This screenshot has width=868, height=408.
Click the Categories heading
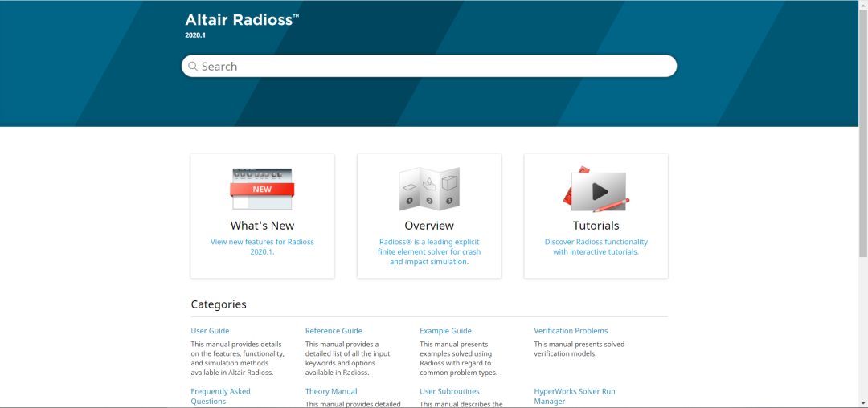[x=219, y=304]
